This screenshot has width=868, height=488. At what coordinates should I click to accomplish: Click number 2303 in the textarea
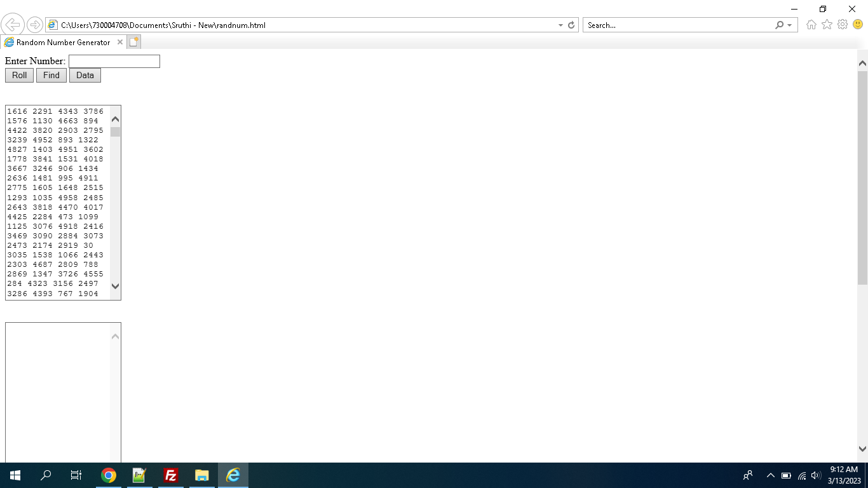pyautogui.click(x=17, y=264)
